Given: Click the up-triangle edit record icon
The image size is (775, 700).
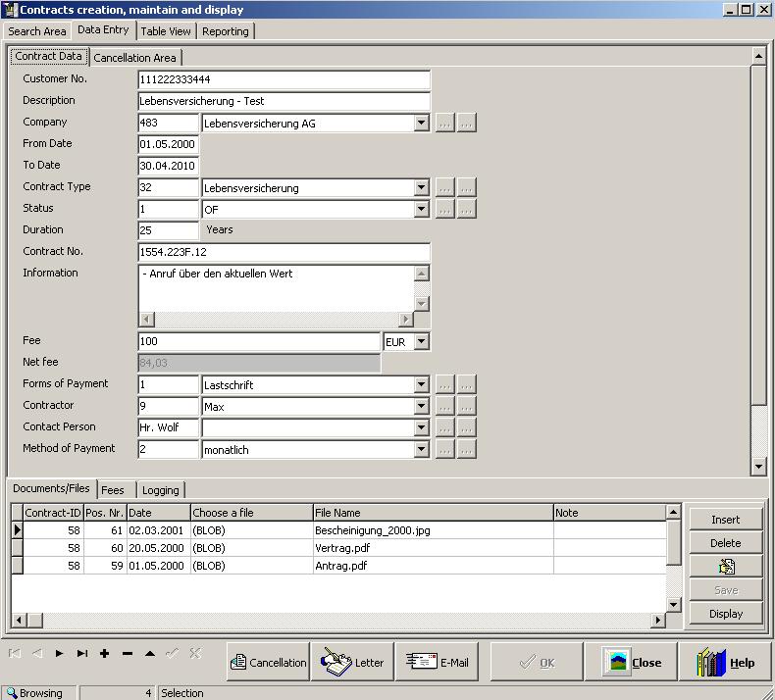Looking at the screenshot, I should [150, 654].
